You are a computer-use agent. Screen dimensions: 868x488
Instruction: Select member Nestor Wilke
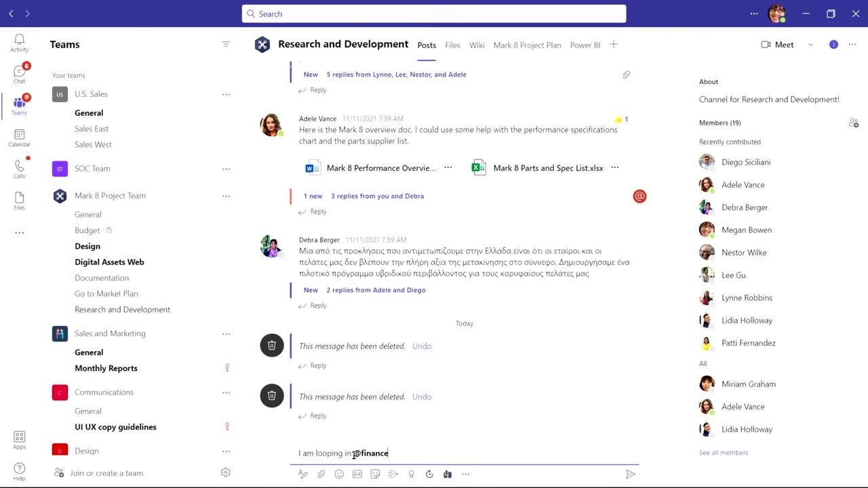pos(744,252)
